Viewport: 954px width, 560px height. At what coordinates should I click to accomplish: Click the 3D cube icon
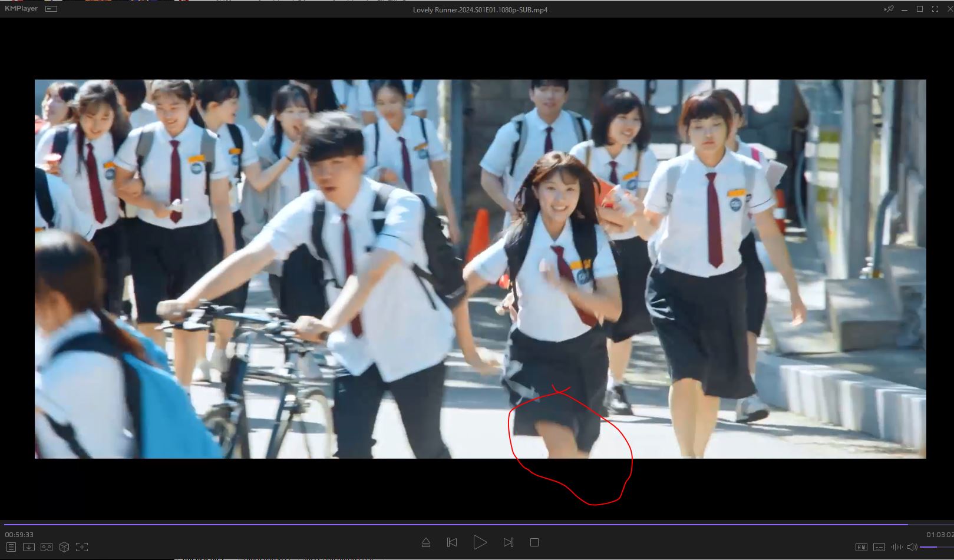(64, 547)
